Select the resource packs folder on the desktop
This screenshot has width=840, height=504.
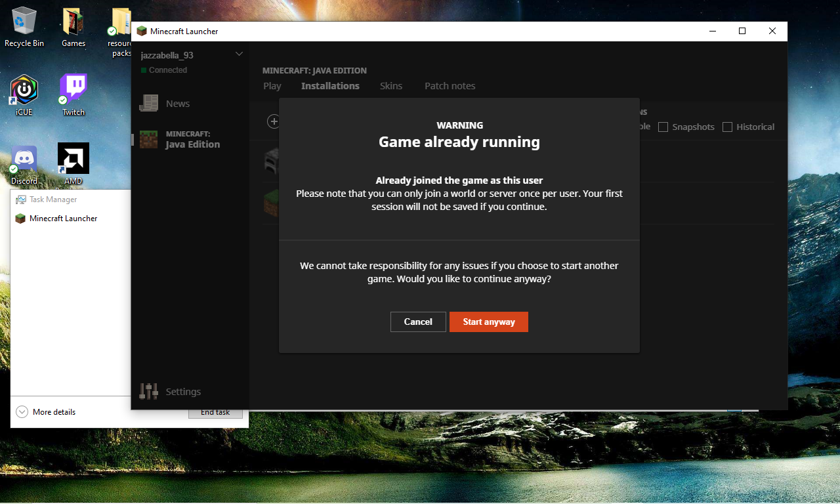click(x=121, y=32)
